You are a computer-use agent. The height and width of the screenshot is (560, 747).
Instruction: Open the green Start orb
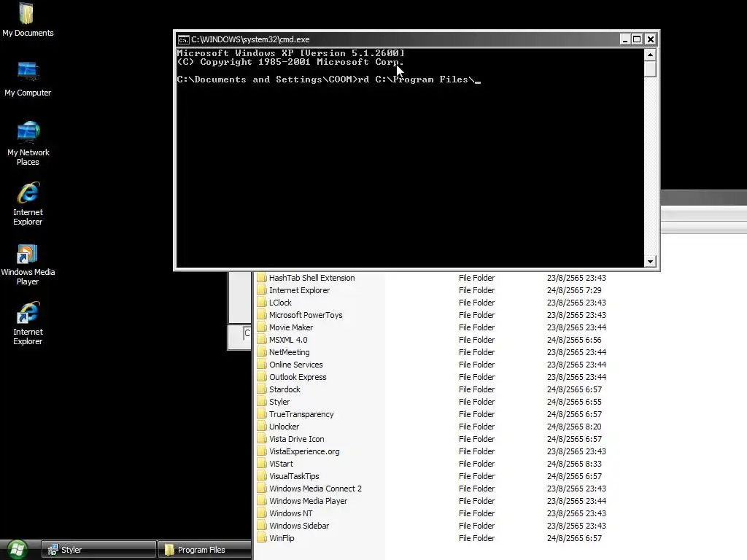(x=17, y=550)
